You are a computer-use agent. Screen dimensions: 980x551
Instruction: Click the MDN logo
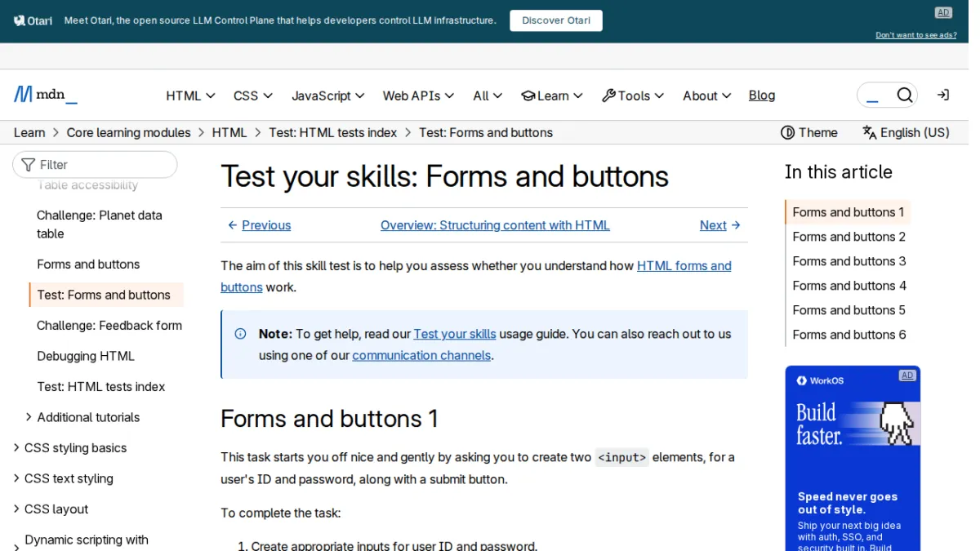46,95
